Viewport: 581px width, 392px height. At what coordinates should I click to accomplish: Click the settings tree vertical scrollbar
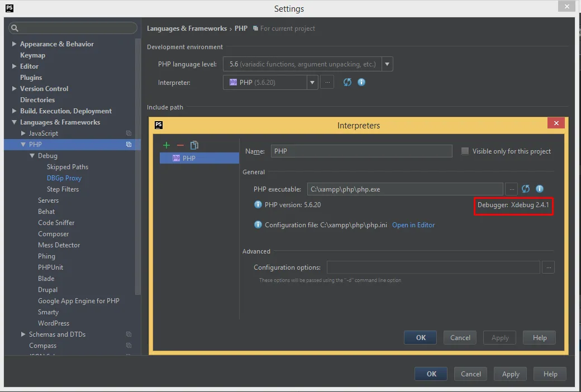tap(138, 167)
